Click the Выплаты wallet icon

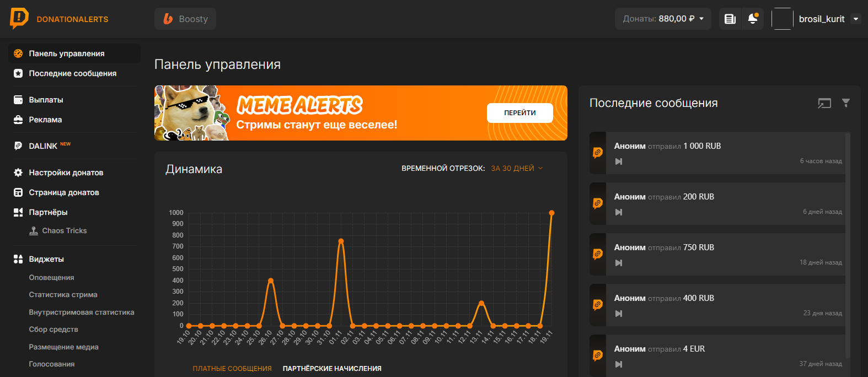(x=18, y=100)
